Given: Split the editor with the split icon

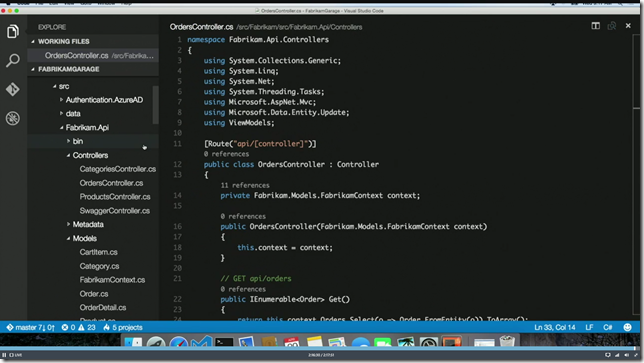Looking at the screenshot, I should (595, 26).
